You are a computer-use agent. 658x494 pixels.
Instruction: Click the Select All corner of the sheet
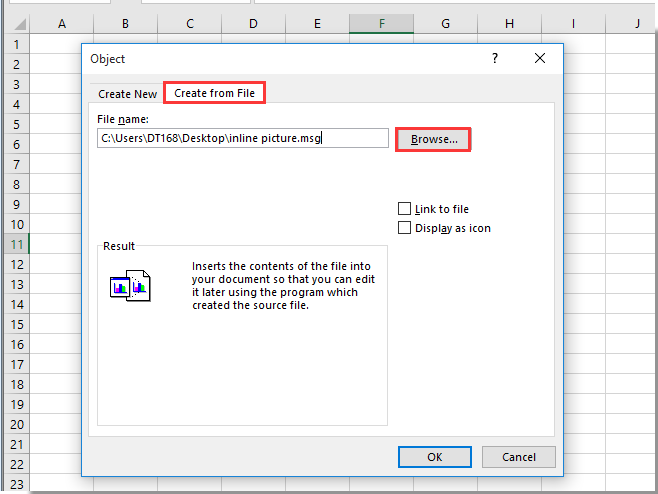pyautogui.click(x=15, y=23)
